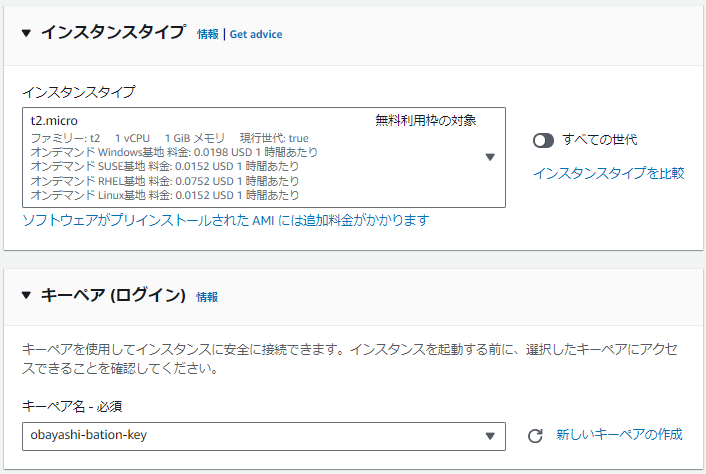Open 情報 link beside インスタンスタイプ heading
The image size is (706, 474).
pos(208,34)
